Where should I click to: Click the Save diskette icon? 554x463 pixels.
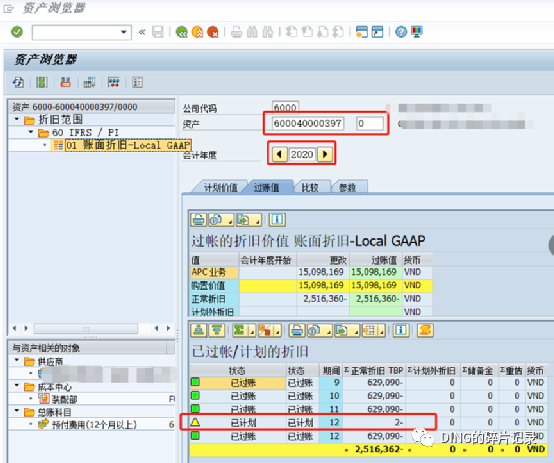point(158,32)
